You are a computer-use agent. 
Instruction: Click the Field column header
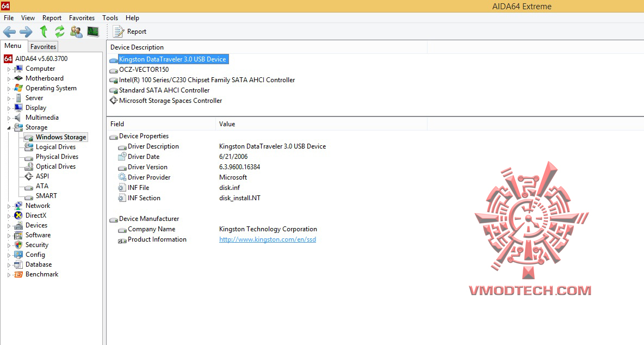[x=161, y=124]
